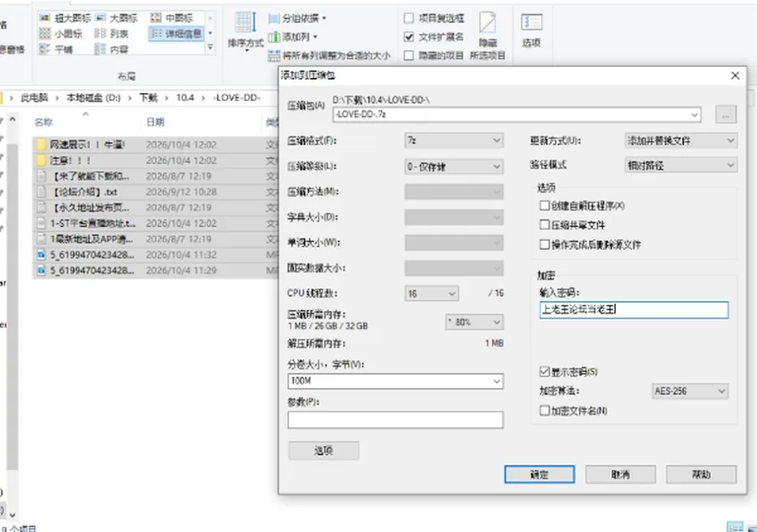Switch layout to 小图标 view
The image size is (757, 532).
pos(61,33)
